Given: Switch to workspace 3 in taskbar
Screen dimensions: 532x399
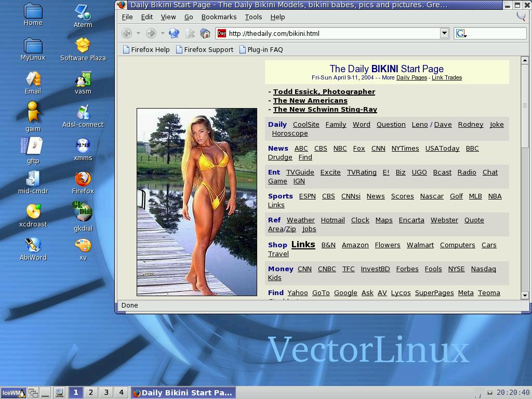Looking at the screenshot, I should [106, 393].
